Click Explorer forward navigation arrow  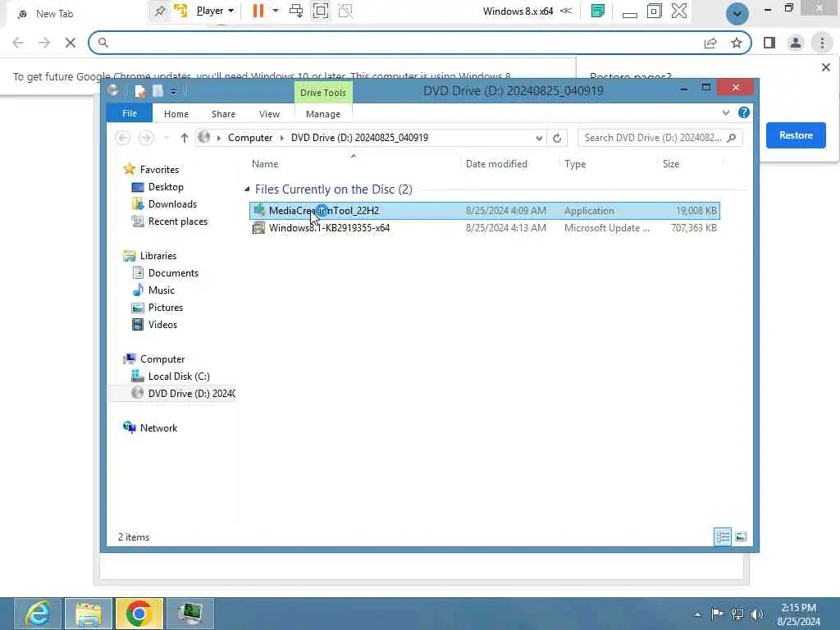click(x=146, y=138)
